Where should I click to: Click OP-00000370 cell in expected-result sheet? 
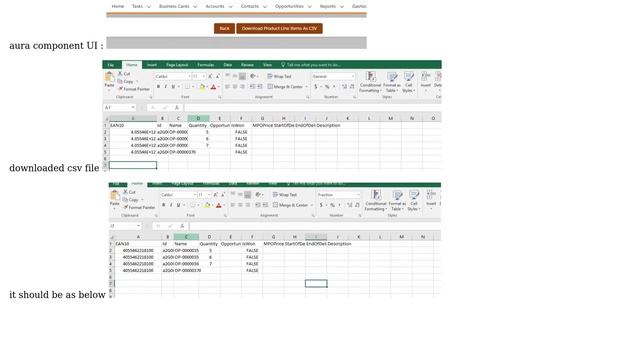(188, 271)
